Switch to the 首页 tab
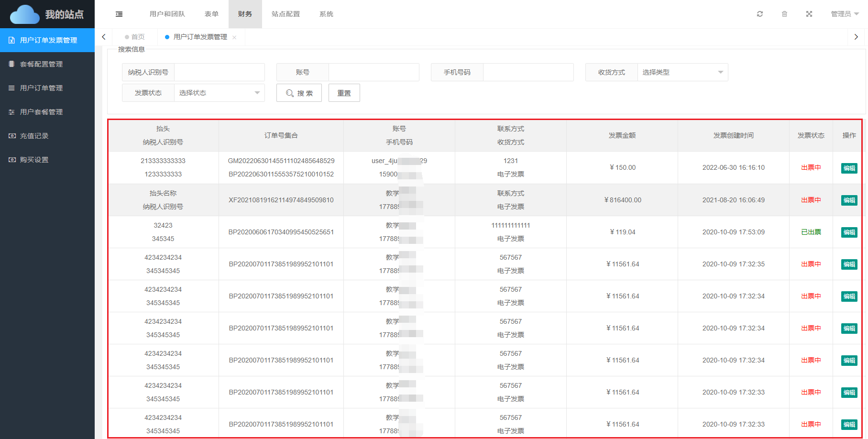The image size is (868, 439). tap(135, 37)
